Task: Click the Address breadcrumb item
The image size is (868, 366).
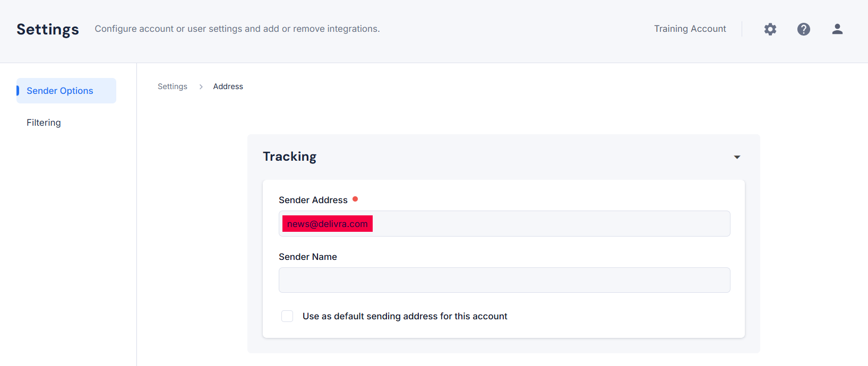Action: pyautogui.click(x=228, y=86)
